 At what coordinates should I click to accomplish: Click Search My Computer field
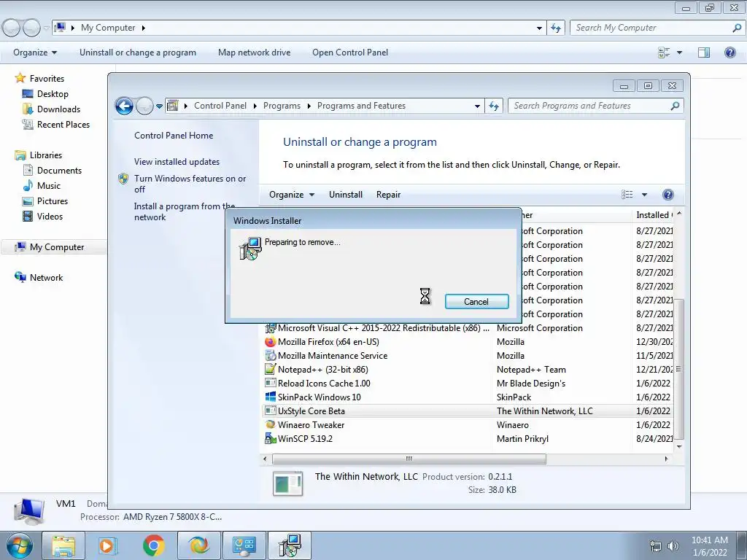657,28
